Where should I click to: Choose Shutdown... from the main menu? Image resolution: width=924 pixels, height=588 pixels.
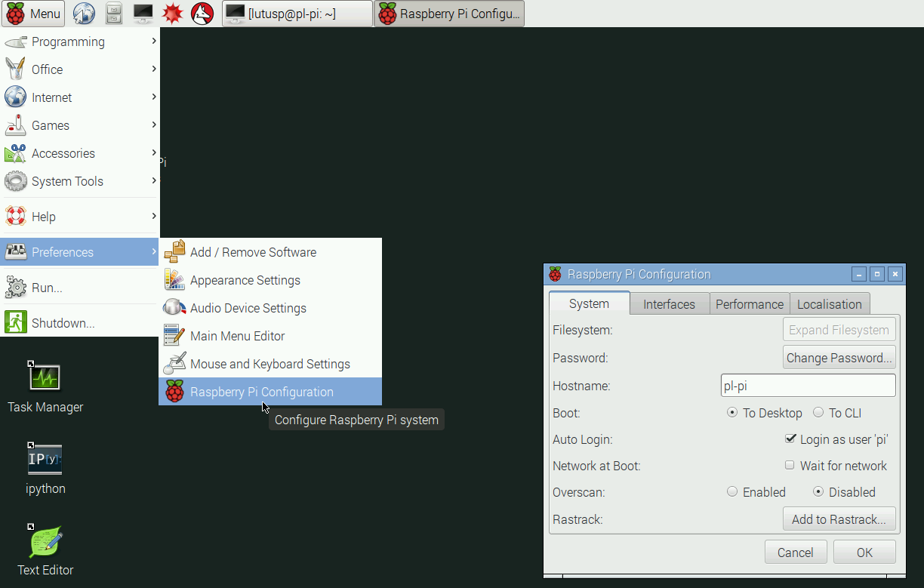80,323
